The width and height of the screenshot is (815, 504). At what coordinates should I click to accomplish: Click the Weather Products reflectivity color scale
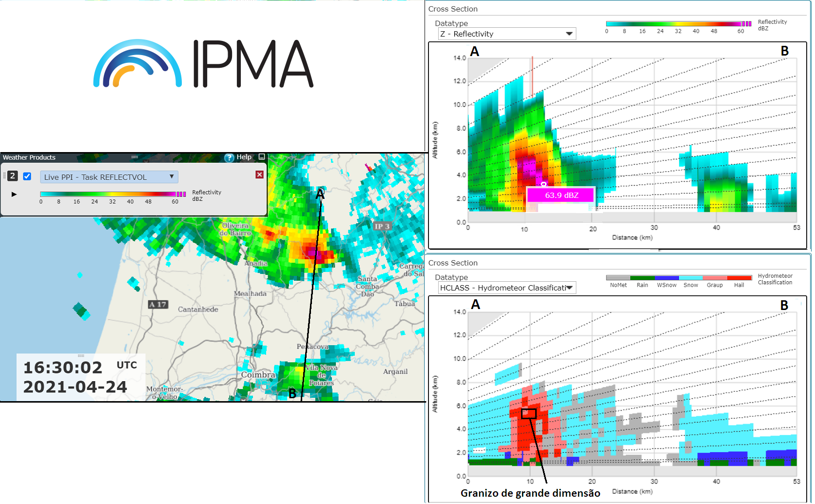tap(113, 194)
